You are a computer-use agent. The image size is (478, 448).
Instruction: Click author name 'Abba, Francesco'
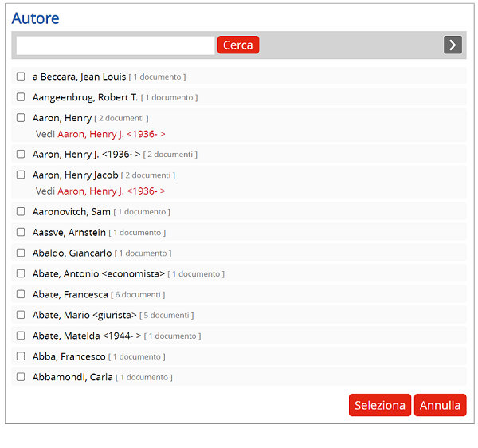coord(69,356)
